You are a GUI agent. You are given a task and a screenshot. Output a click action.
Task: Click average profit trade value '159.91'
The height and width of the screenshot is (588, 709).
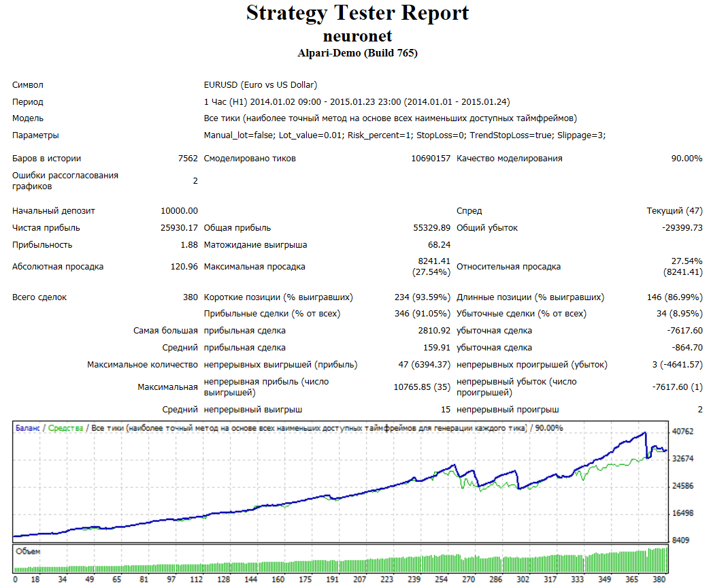point(437,348)
